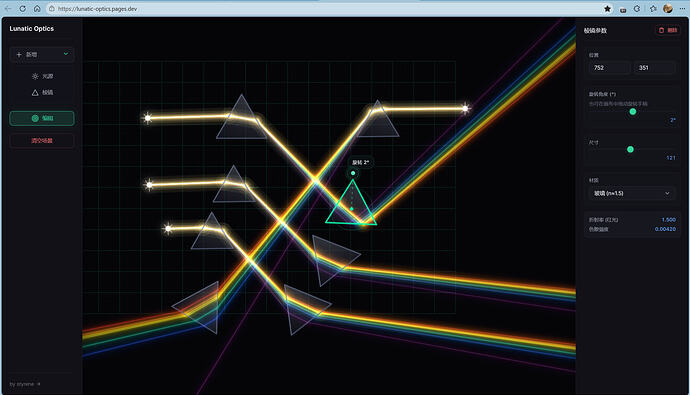Select the middle light source on the left
This screenshot has width=690, height=395.
150,185
